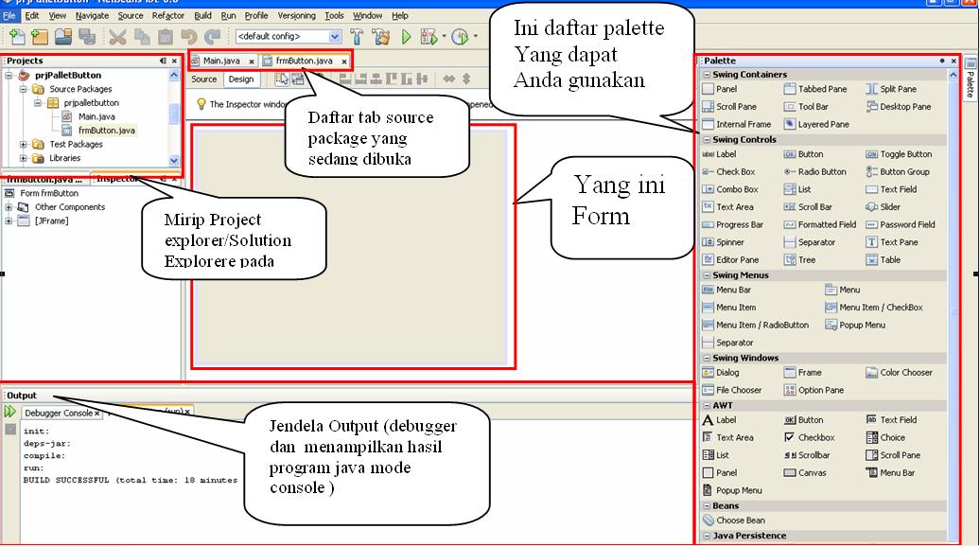Click the Connection Mode icon in designer toolbar
This screenshot has width=980, height=547.
pos(297,79)
